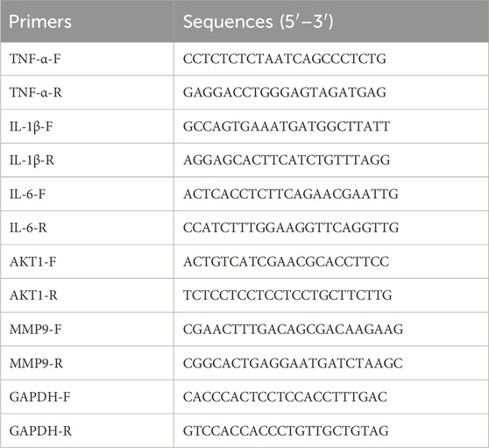Select sequence GCCAGTGAAATGATGGCTTATT

pos(287,126)
